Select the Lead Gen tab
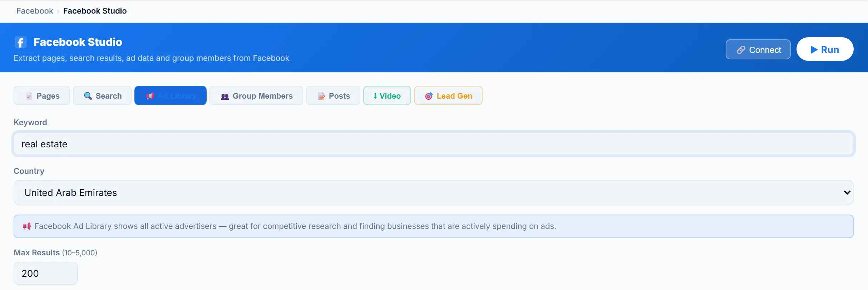 point(448,95)
